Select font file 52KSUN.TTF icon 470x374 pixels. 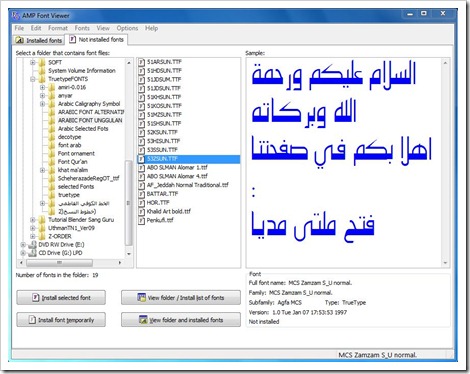[x=142, y=132]
